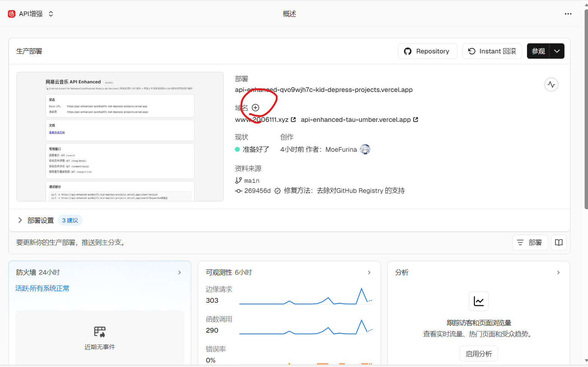Click the commit icon beside 269456d

tap(238, 191)
